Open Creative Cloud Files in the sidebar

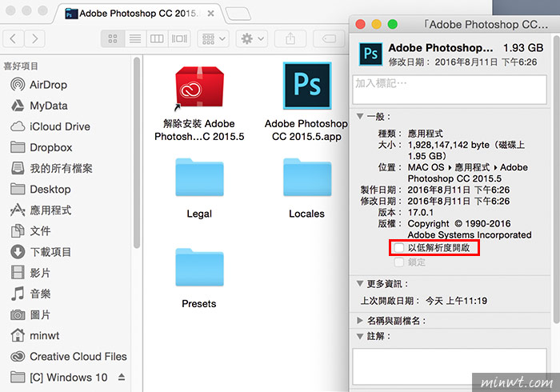(68, 356)
